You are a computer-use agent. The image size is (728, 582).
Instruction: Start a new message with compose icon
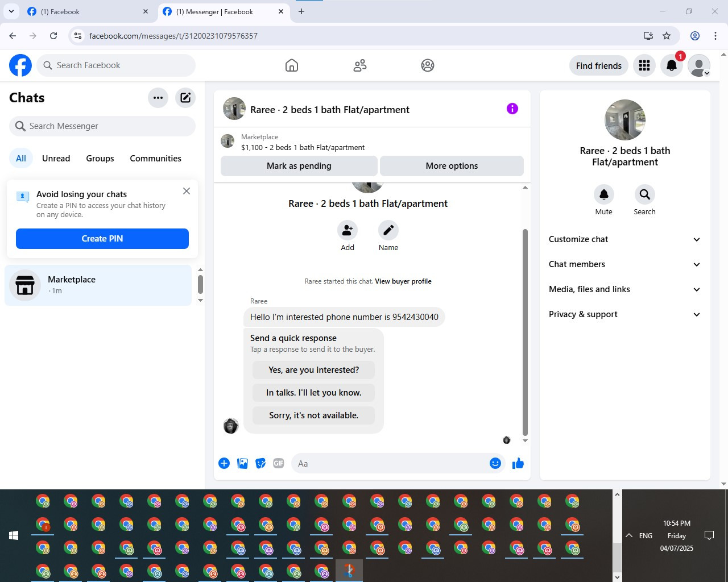pos(185,98)
